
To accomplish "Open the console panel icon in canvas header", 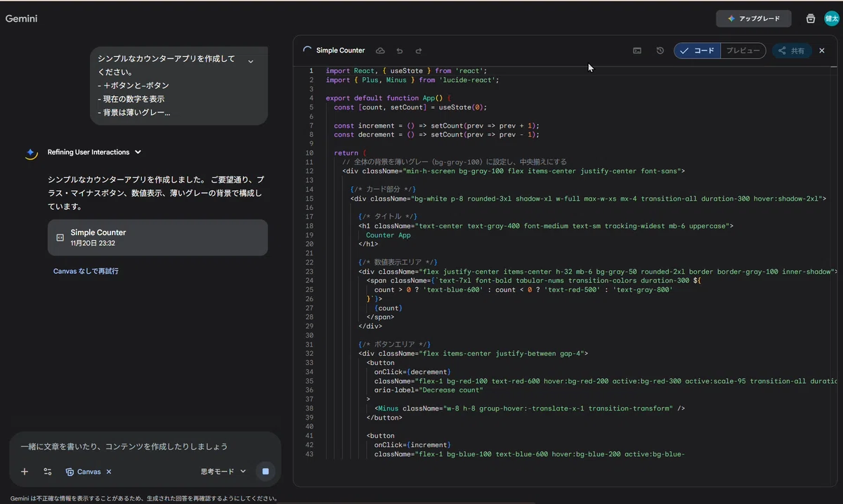I will pyautogui.click(x=637, y=51).
